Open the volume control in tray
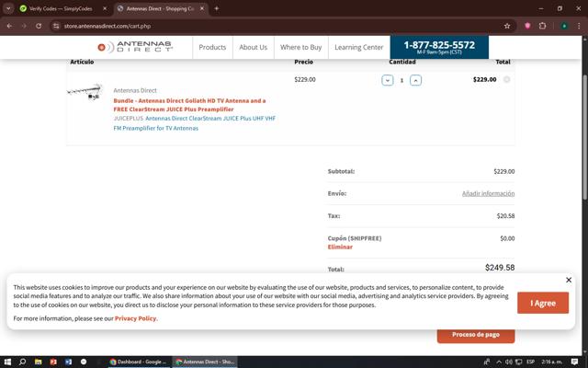Viewport: 588px width, 368px height. point(508,362)
